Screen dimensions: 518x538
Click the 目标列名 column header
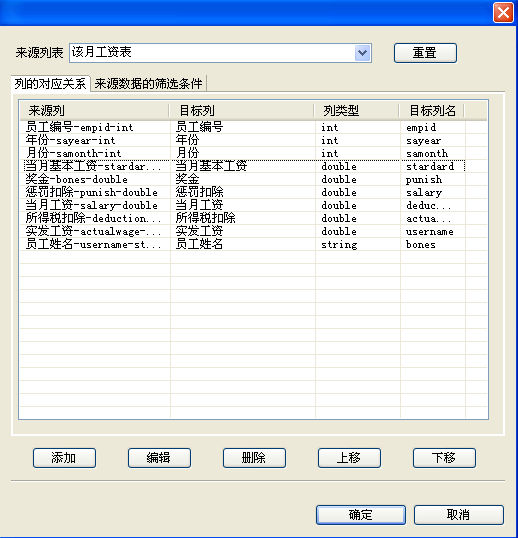click(432, 110)
